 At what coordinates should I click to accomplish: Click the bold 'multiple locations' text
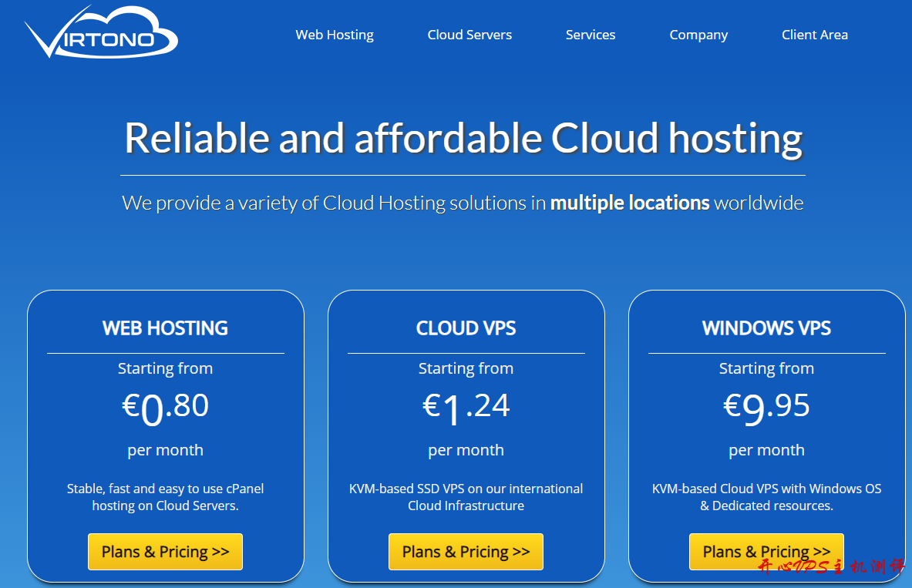coord(629,203)
